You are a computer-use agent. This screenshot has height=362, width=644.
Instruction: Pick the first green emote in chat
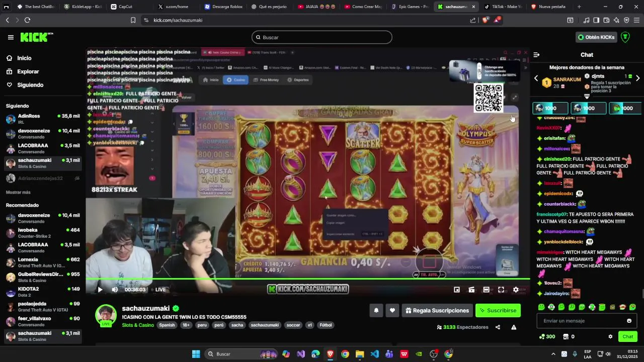(541, 307)
